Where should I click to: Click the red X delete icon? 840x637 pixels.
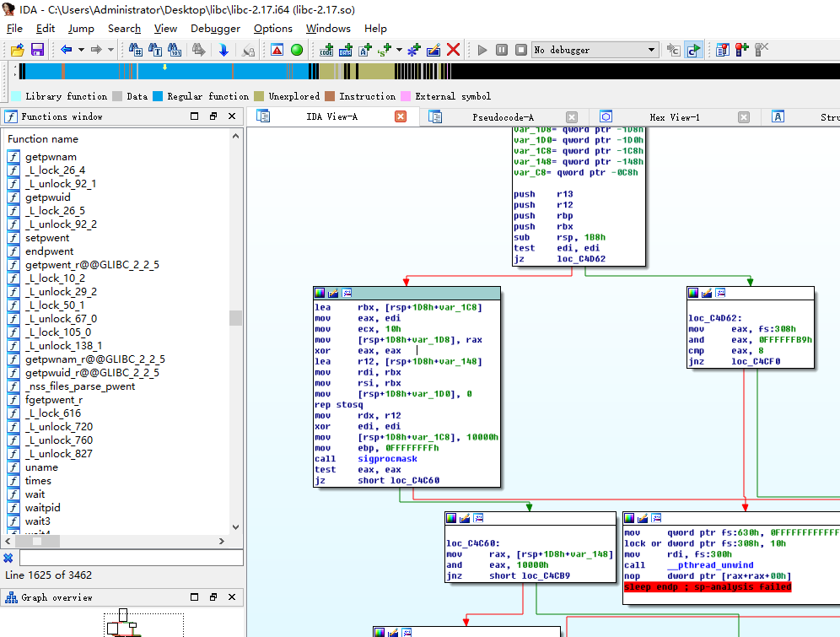coord(453,50)
